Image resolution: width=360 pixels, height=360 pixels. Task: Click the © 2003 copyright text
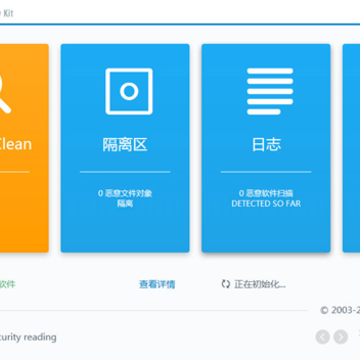point(340,310)
